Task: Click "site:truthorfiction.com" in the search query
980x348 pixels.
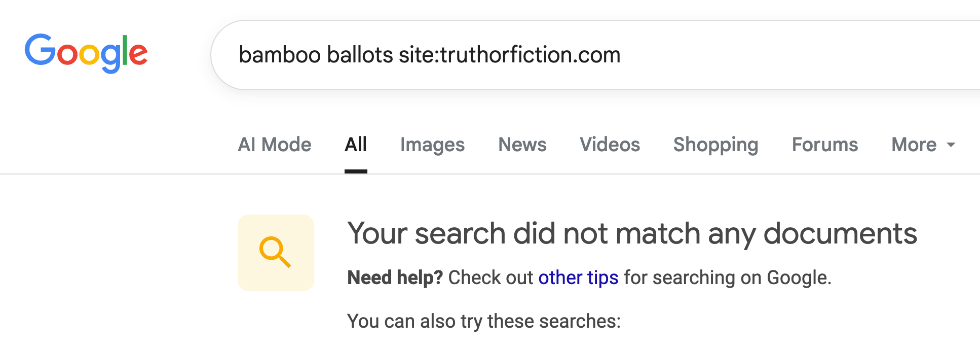Action: 509,55
